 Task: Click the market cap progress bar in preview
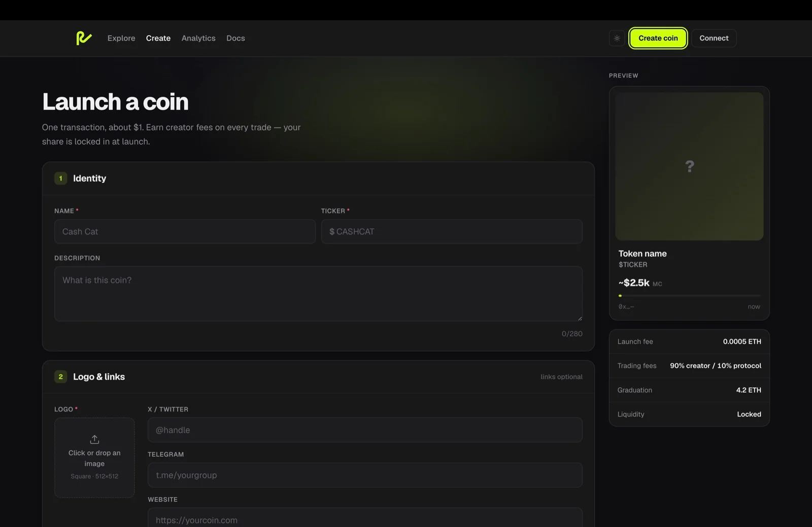click(689, 295)
